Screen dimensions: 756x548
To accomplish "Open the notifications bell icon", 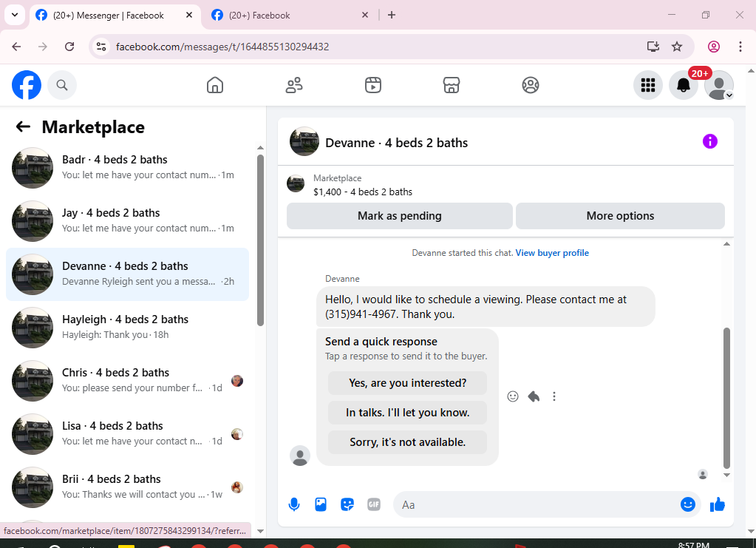I will click(x=684, y=85).
